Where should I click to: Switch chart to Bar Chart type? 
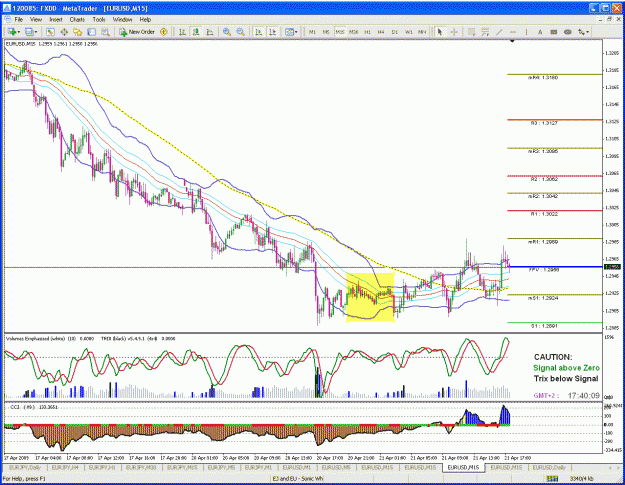coord(182,32)
